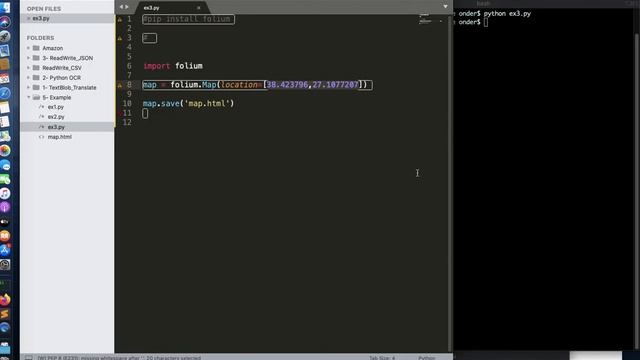Toggle side bar icon in status bar

coord(29,358)
